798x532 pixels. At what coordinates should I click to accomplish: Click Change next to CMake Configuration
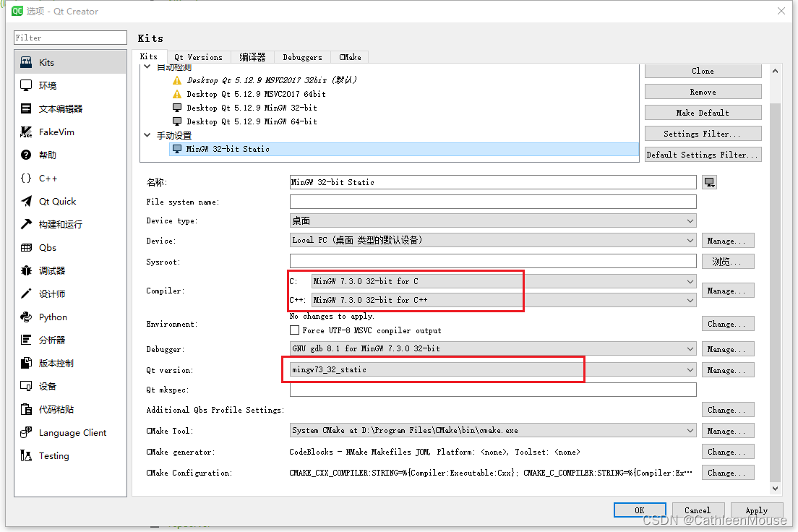coord(728,473)
